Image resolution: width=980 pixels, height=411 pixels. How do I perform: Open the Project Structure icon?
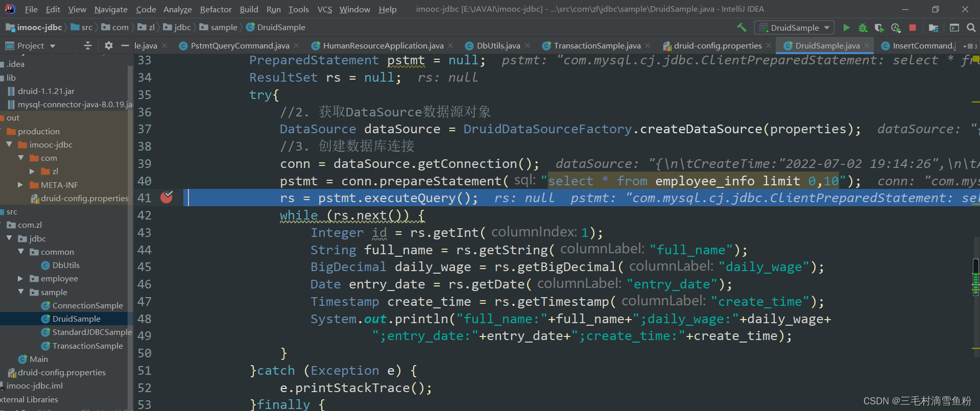pos(934,28)
